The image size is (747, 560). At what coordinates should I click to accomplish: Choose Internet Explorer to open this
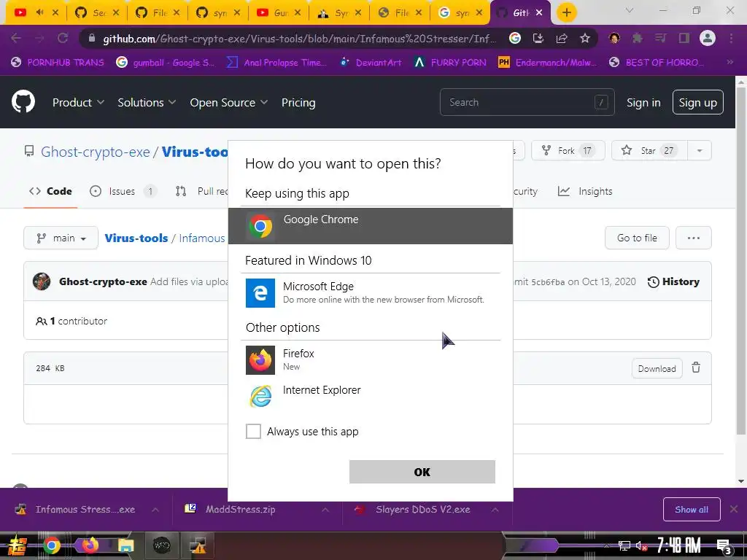(370, 396)
